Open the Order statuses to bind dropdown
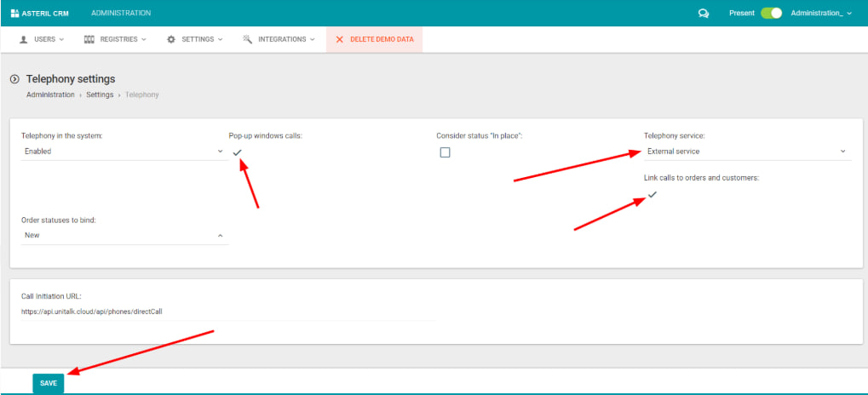The image size is (868, 395). [124, 236]
